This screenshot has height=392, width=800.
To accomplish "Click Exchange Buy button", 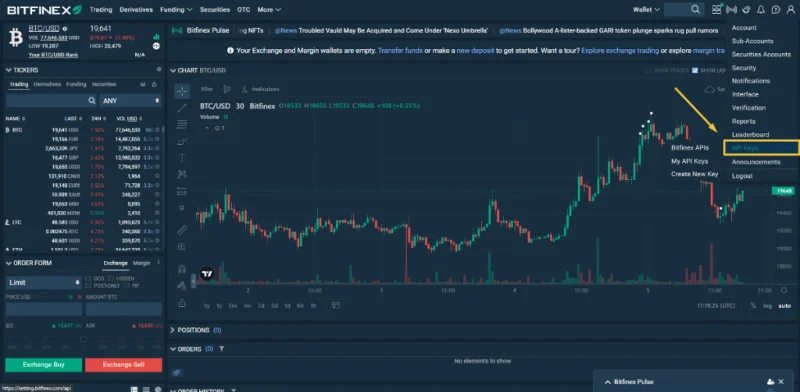I will (44, 365).
